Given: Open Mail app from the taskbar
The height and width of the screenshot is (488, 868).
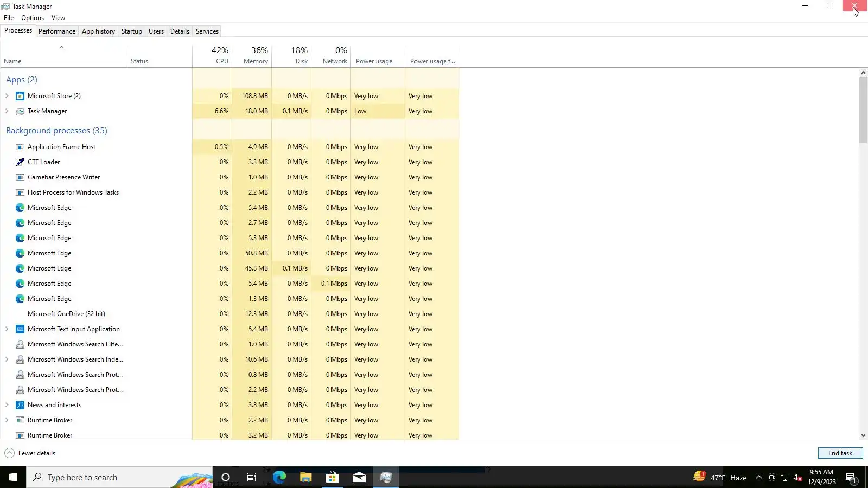Looking at the screenshot, I should coord(359,477).
